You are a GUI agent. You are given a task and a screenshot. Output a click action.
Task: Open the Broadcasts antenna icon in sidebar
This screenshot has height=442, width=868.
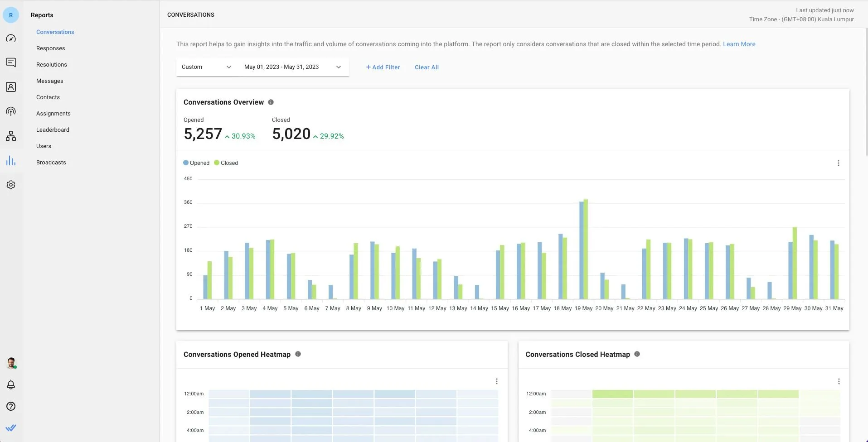pyautogui.click(x=11, y=111)
